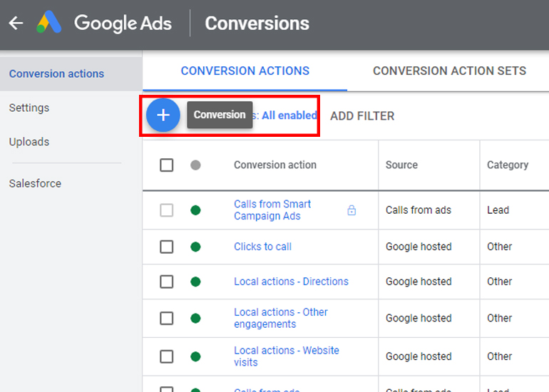Go to Uploads in the sidebar
549x392 pixels.
coord(29,142)
